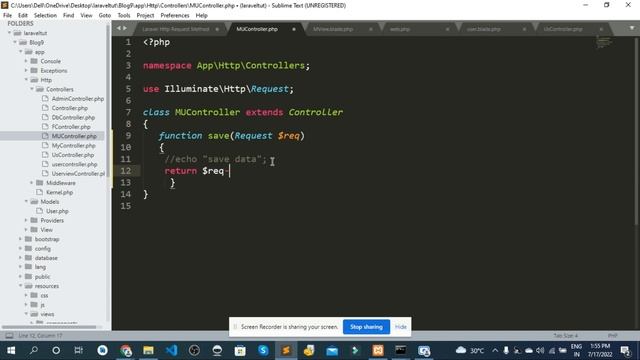Open volume control in system tray
Viewport: 640px width, 360px height.
click(540, 350)
